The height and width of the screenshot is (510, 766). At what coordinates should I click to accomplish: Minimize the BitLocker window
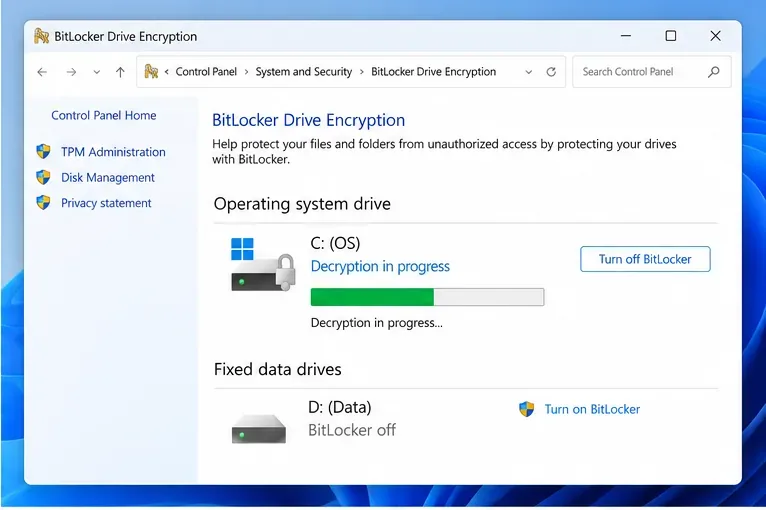(x=626, y=36)
